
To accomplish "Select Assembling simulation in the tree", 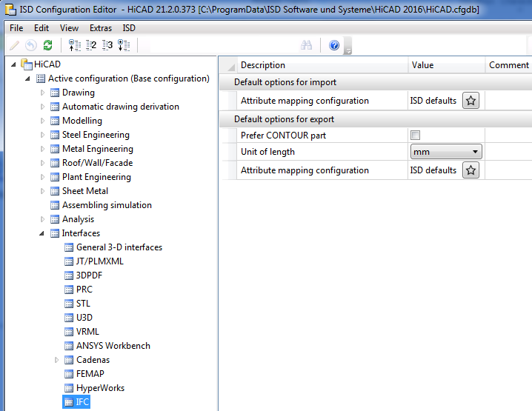I will 107,205.
